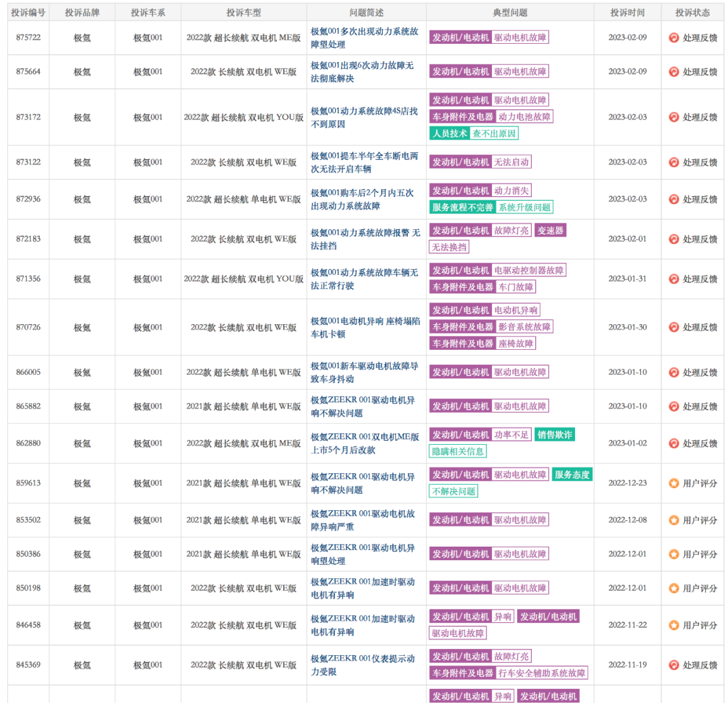The image size is (728, 703).
Task: Click status icon for complaint 875664
Action: point(673,71)
